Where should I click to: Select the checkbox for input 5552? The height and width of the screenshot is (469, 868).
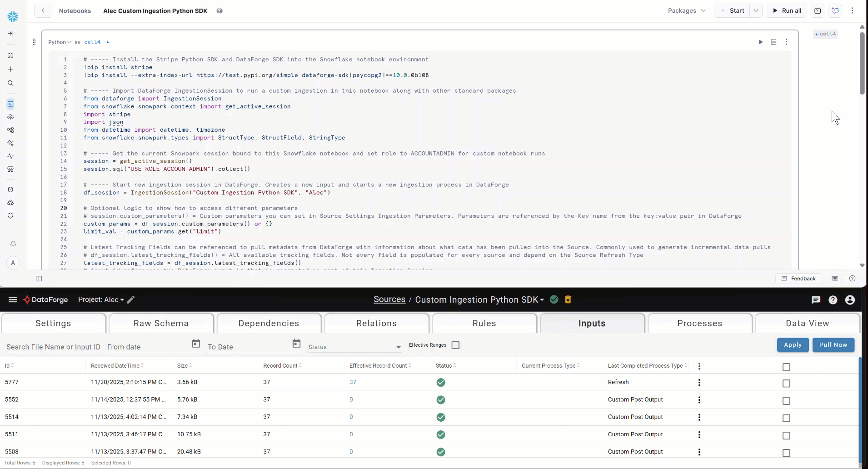click(x=787, y=401)
